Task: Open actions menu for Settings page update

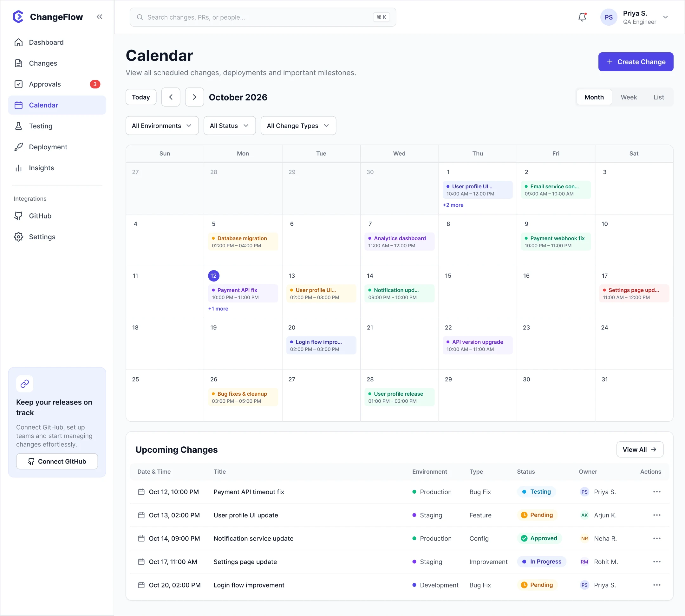Action: 656,562
